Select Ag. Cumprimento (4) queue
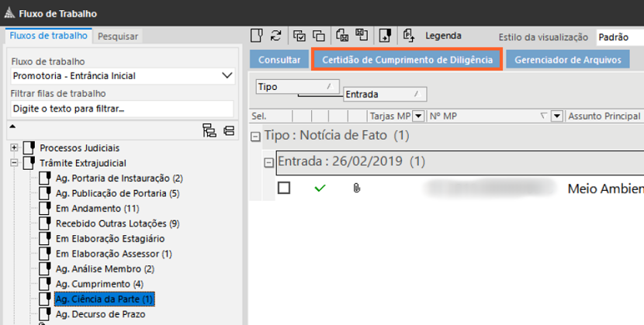 [99, 284]
